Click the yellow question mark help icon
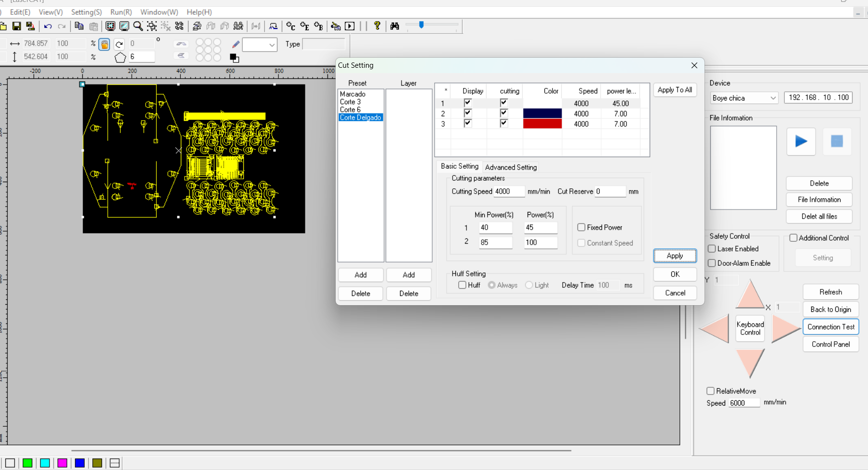The height and width of the screenshot is (470, 868). coord(377,26)
